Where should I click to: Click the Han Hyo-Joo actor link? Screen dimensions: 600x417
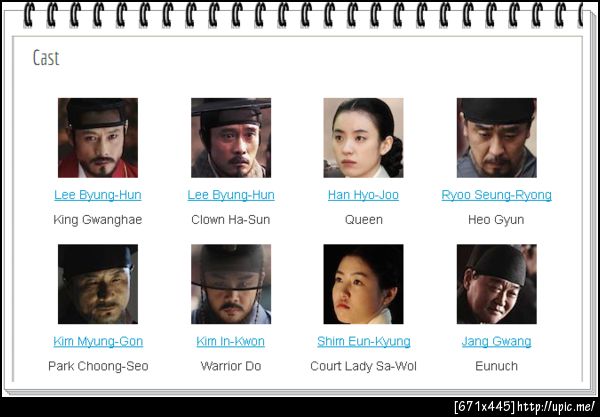(x=363, y=195)
